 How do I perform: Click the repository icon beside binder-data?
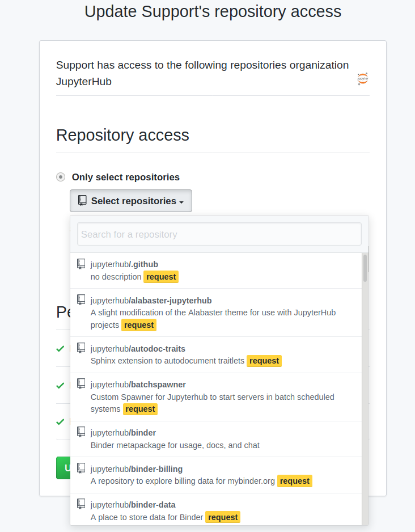(x=81, y=503)
